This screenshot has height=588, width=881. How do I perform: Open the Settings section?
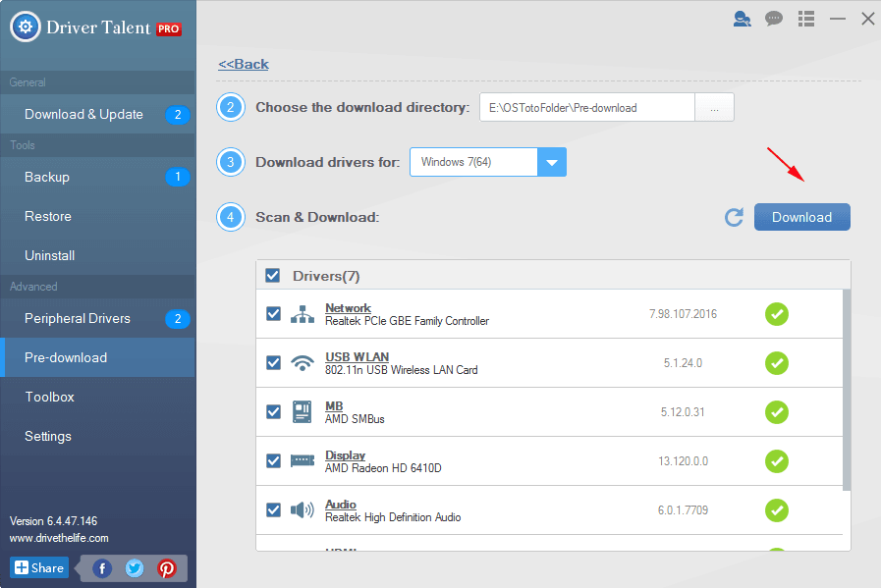pos(98,437)
